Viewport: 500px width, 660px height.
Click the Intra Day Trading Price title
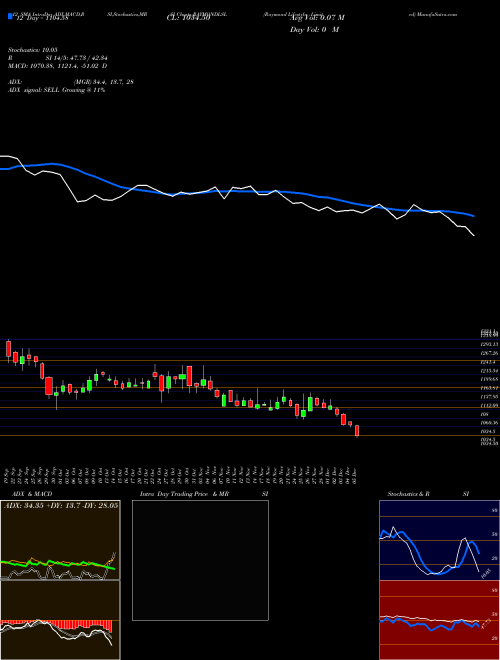[x=204, y=494]
